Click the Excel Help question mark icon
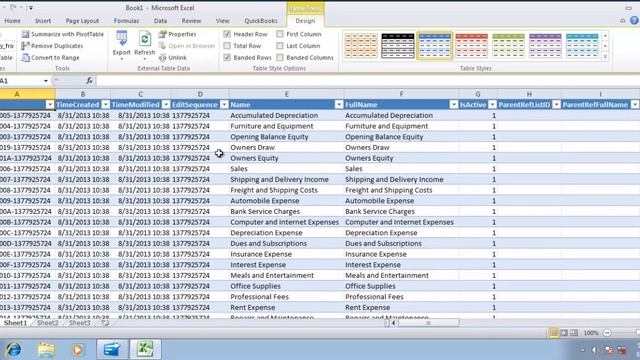Viewport: 640px width, 360px height. coord(634,20)
